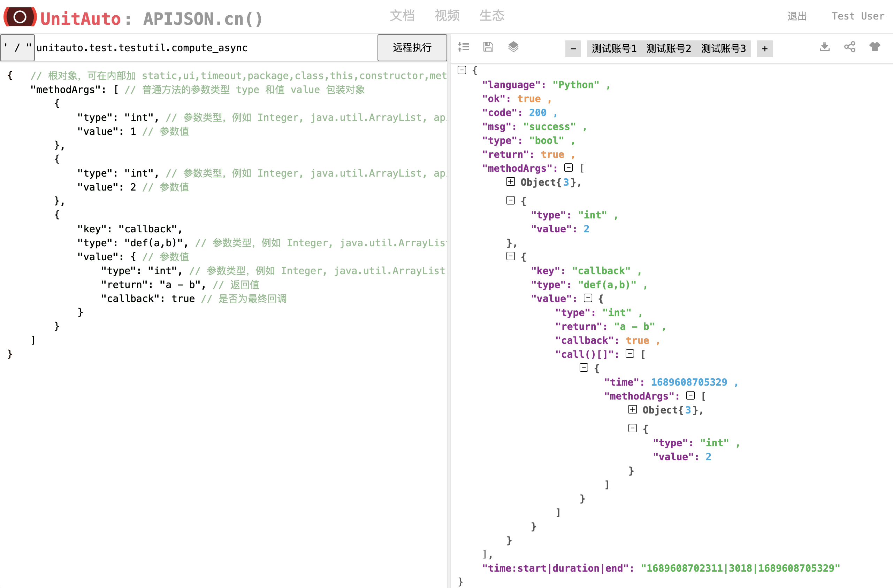Image resolution: width=893 pixels, height=588 pixels.
Task: Click the method path input field
Action: [206, 48]
